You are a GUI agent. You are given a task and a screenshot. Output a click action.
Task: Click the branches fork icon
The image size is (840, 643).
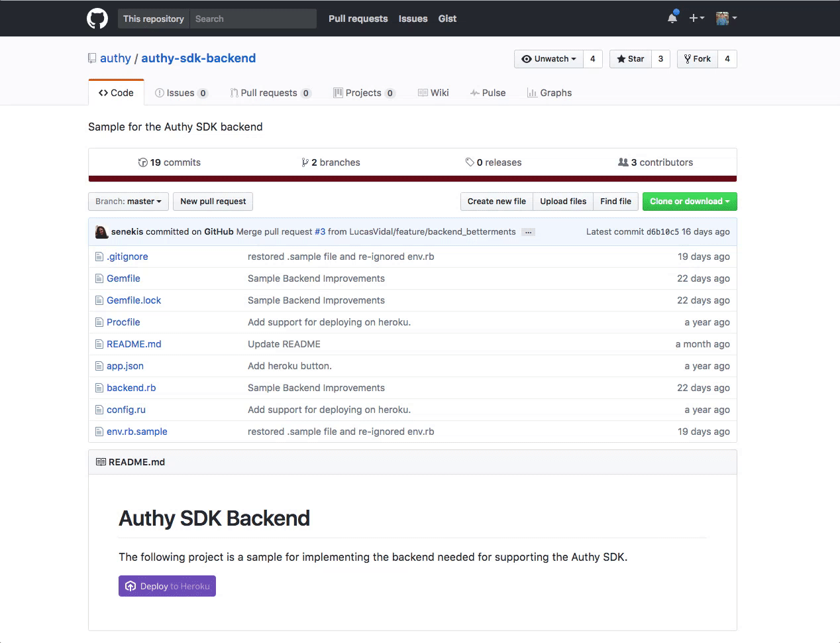[x=305, y=162]
